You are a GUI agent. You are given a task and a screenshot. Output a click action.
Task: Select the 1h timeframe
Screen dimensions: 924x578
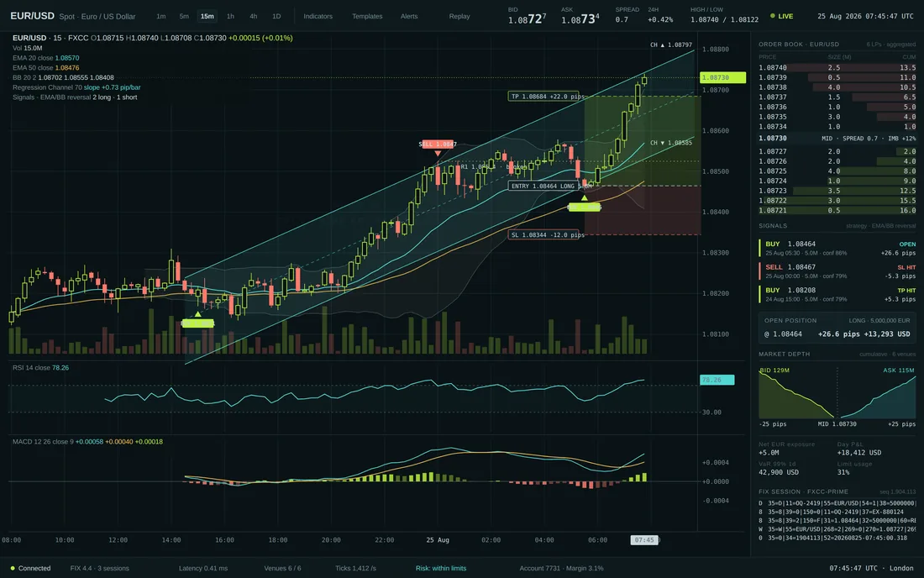click(230, 17)
